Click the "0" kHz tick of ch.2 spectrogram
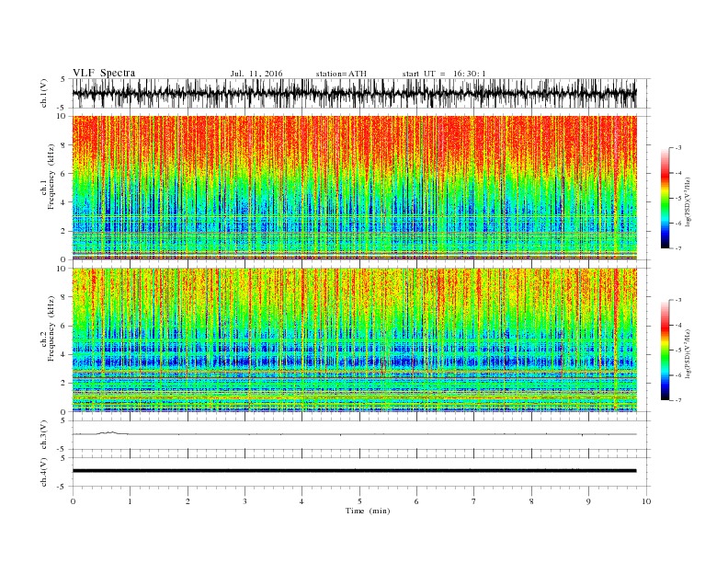Screen dimensions: 728x563 tap(64, 412)
